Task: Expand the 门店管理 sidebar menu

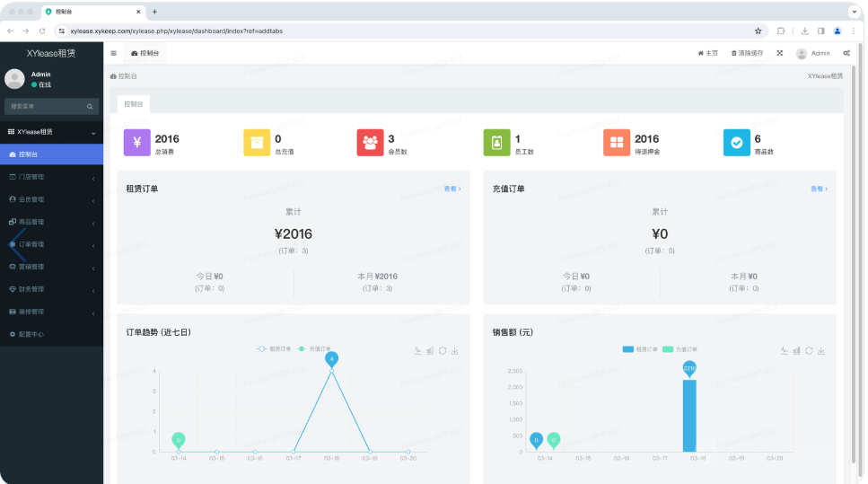Action: pos(51,177)
